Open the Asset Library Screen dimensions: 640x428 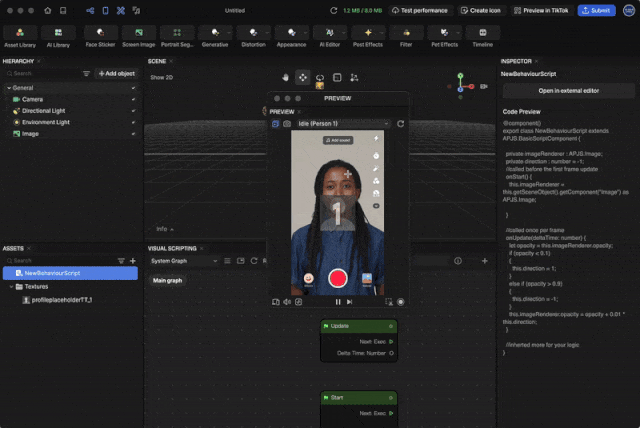point(20,37)
